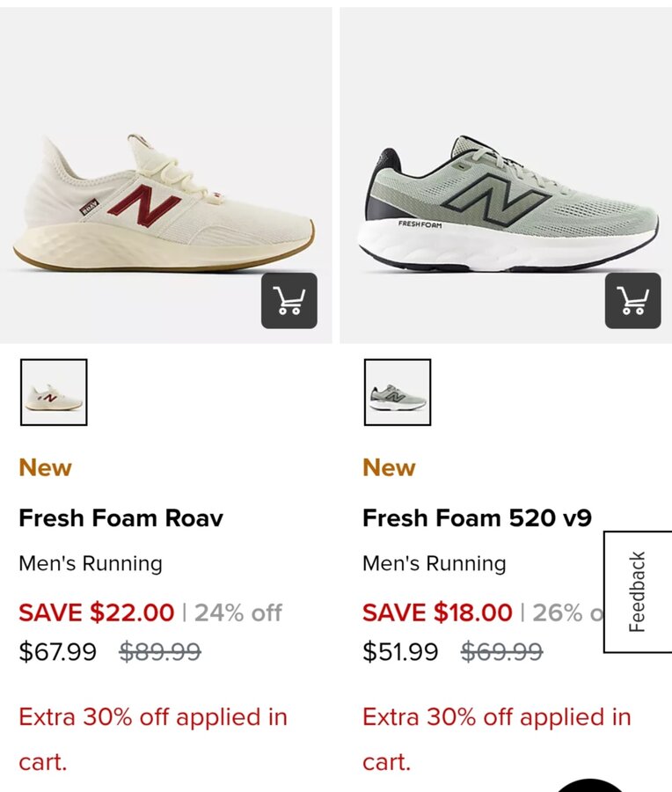Select the cream Roav color swatch
The width and height of the screenshot is (672, 792).
54,392
